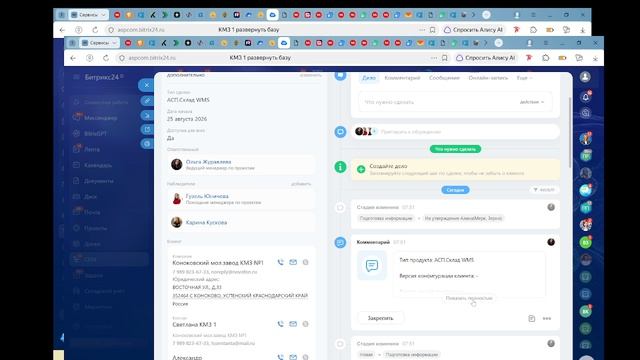Click the Спросить Алису AI button in the back browser
The width and height of the screenshot is (640, 360).
point(473,30)
